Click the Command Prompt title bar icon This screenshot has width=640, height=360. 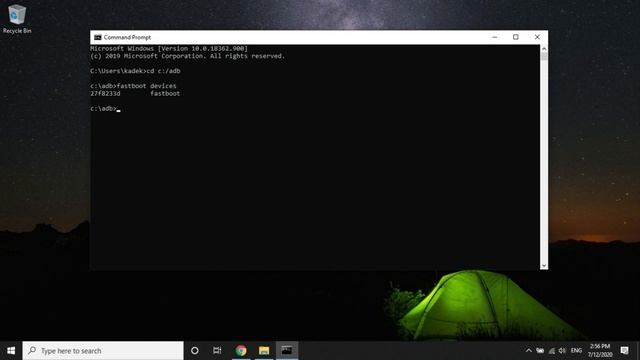tap(98, 37)
